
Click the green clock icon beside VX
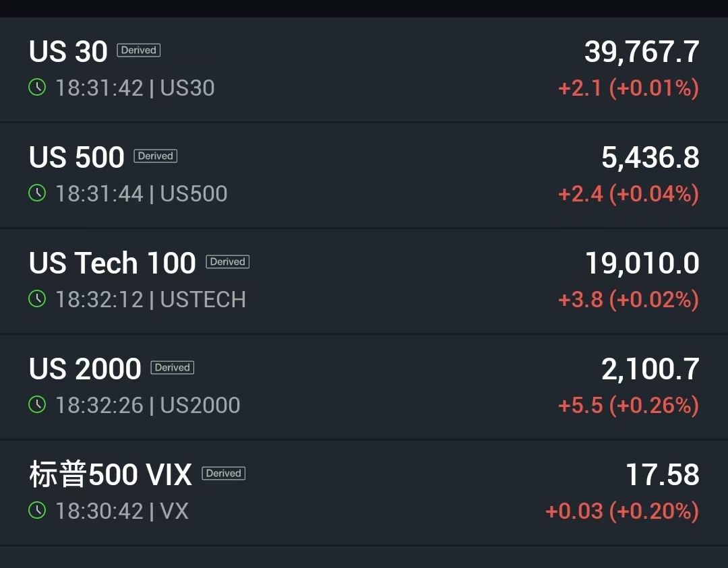point(37,511)
